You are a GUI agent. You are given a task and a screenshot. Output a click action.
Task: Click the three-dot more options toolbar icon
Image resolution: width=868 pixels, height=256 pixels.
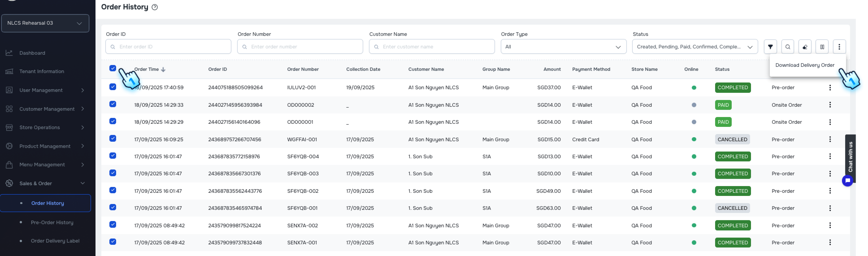click(839, 46)
